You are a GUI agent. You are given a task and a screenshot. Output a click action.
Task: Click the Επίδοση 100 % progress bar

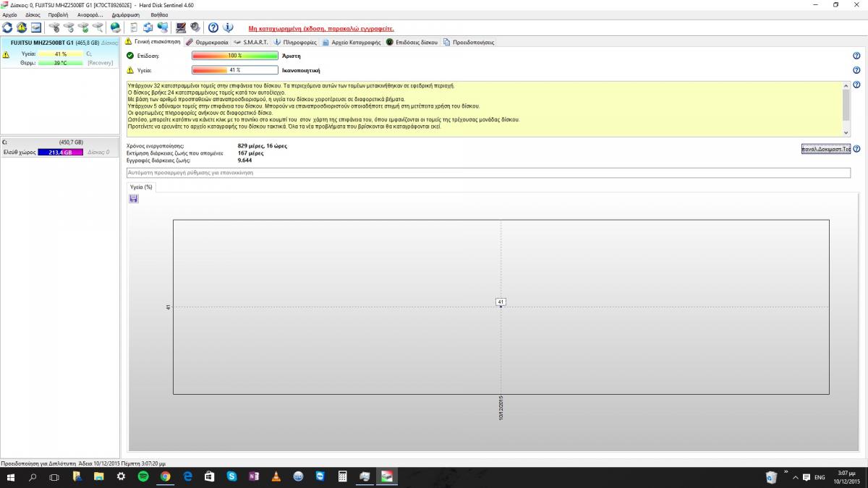click(x=235, y=56)
